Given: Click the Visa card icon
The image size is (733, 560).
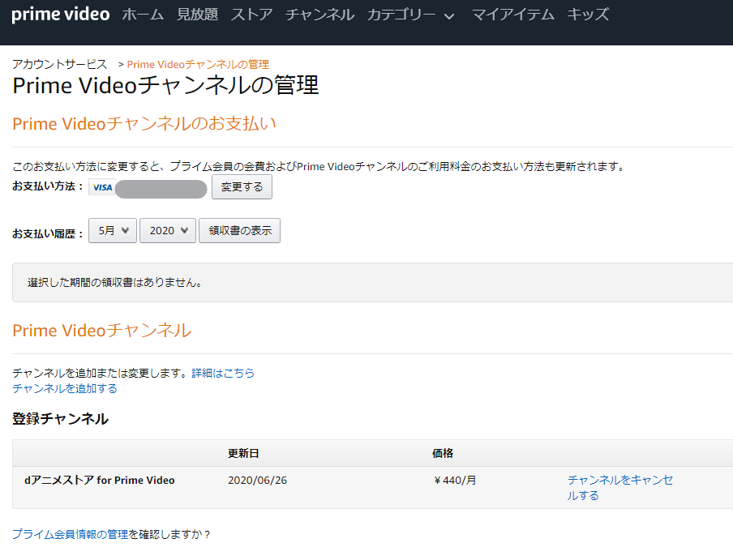Looking at the screenshot, I should 101,187.
